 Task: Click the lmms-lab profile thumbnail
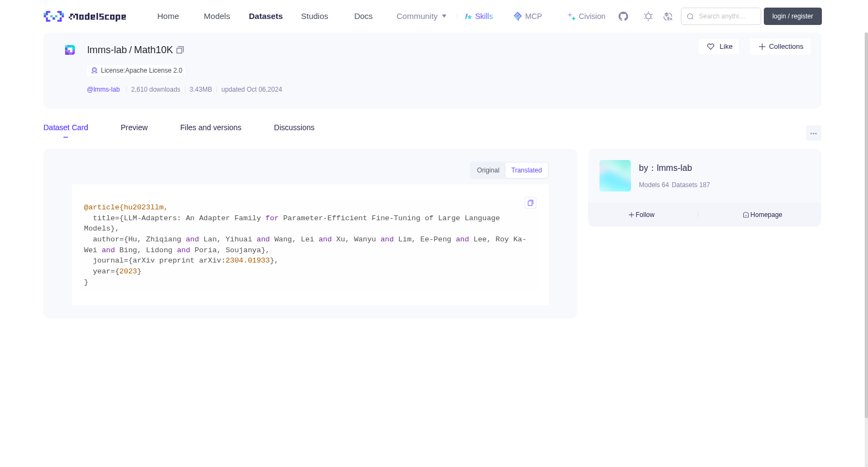(615, 176)
